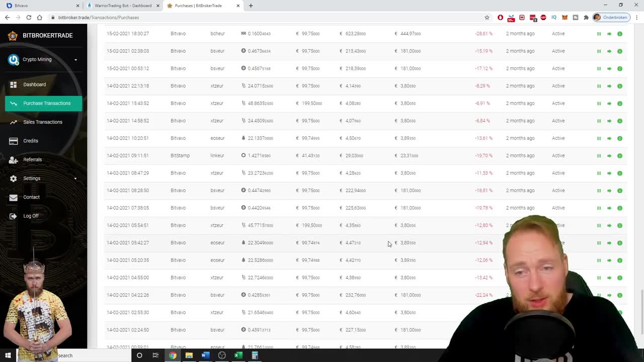Toggle status circle for bsveur 02:38:03 row
This screenshot has height=362, width=644.
click(620, 51)
